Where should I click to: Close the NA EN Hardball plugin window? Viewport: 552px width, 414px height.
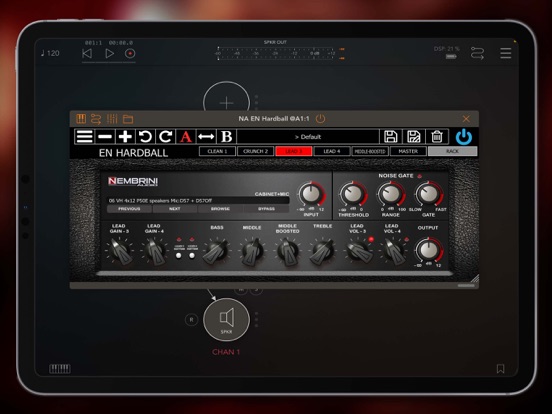466,119
